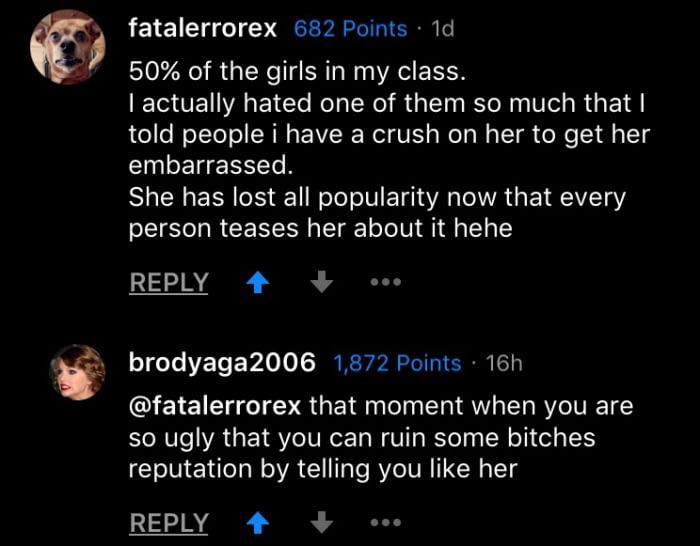Click the 682 Points label
Image resolution: width=700 pixels, height=546 pixels.
350,29
